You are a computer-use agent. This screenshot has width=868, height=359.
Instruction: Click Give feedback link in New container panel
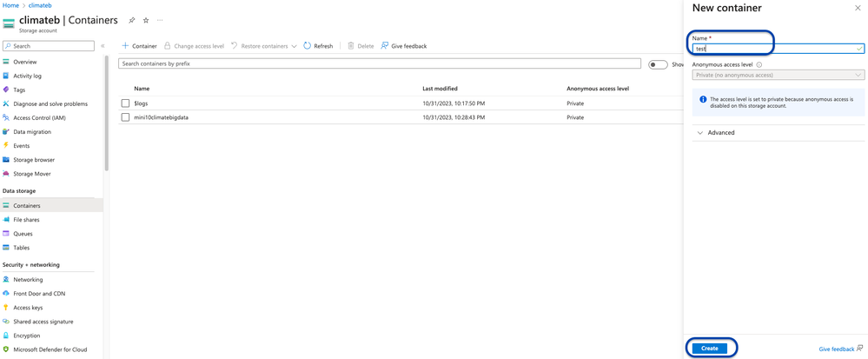pos(840,349)
